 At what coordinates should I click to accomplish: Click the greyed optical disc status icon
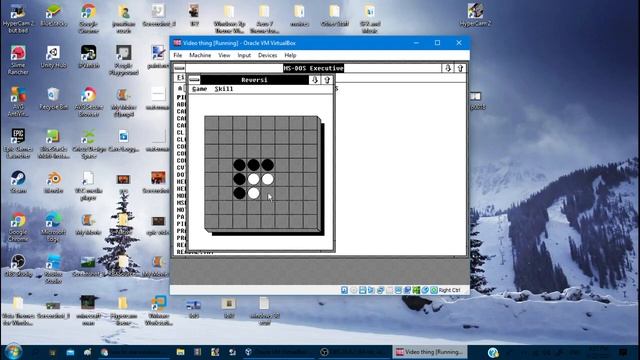pos(353,290)
